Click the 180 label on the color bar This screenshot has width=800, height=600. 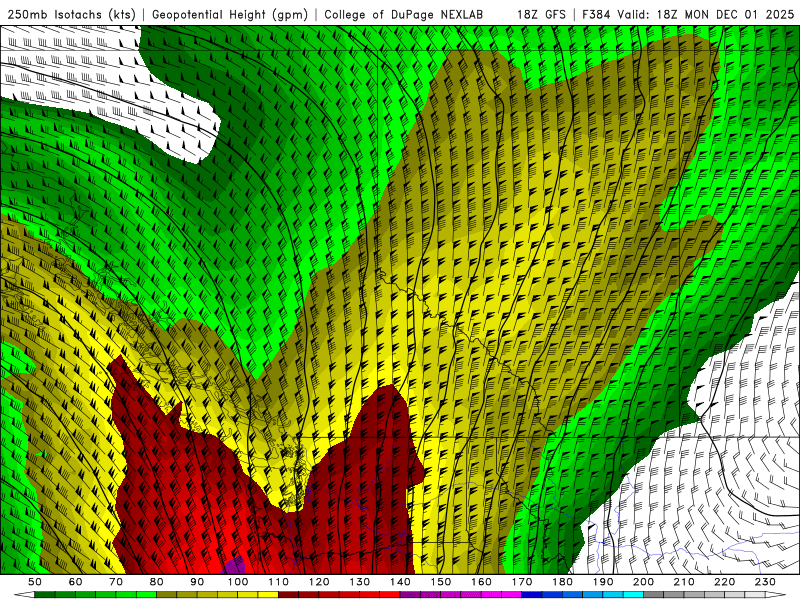pyautogui.click(x=562, y=582)
